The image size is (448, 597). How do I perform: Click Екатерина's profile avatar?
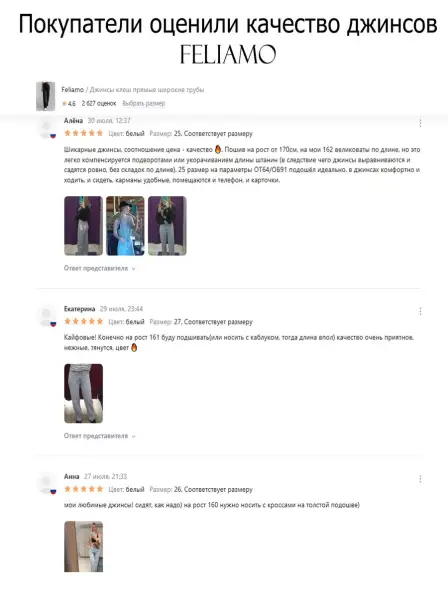tap(47, 316)
